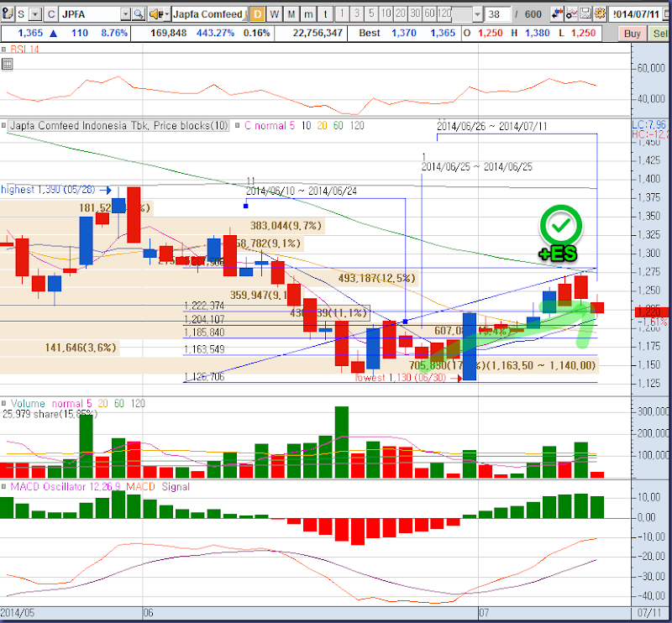Toggle the MACD Oscillator panel marker

[3, 487]
